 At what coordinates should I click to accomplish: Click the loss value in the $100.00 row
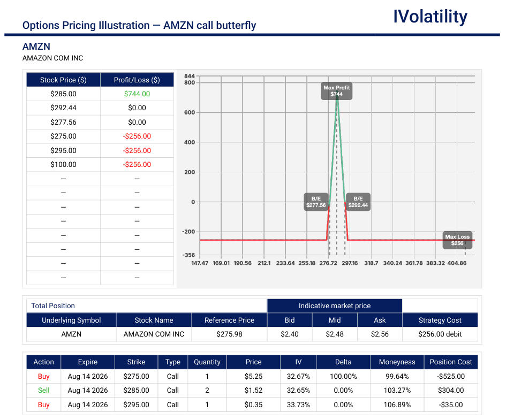pyautogui.click(x=137, y=164)
